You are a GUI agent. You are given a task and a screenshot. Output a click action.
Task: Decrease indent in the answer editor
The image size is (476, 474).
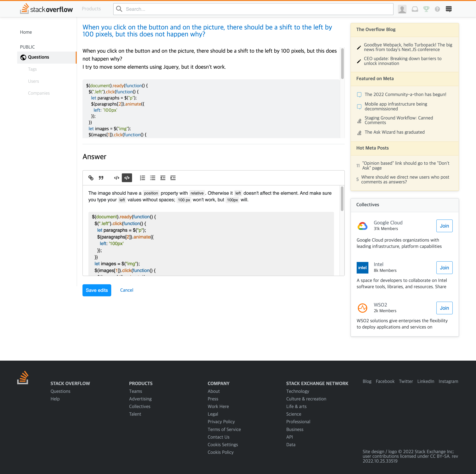pos(163,178)
